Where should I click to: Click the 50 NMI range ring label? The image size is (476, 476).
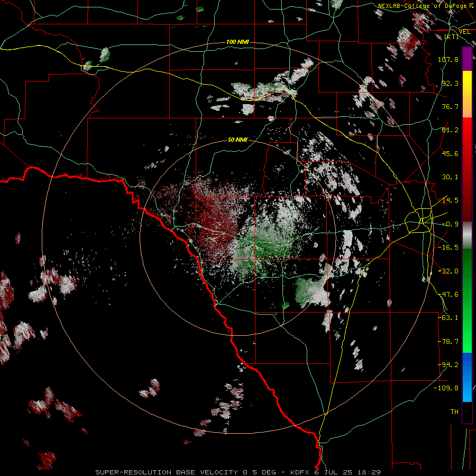[237, 140]
